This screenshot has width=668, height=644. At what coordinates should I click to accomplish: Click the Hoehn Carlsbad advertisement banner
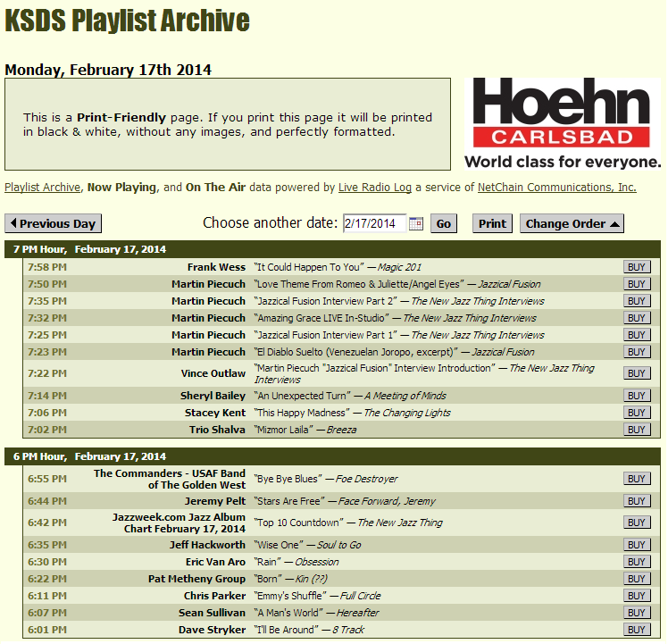point(563,123)
